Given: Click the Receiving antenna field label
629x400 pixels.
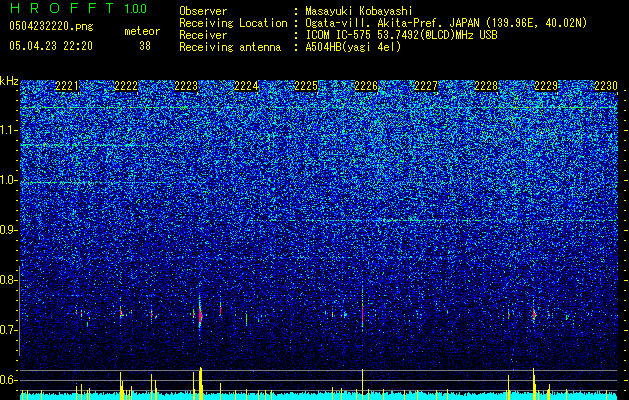Looking at the screenshot, I should click(x=230, y=47).
